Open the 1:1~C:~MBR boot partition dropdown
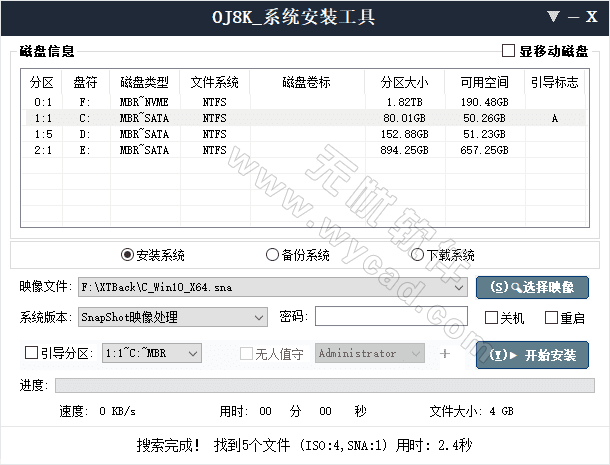Viewport: 610px width, 465px height. coord(193,353)
